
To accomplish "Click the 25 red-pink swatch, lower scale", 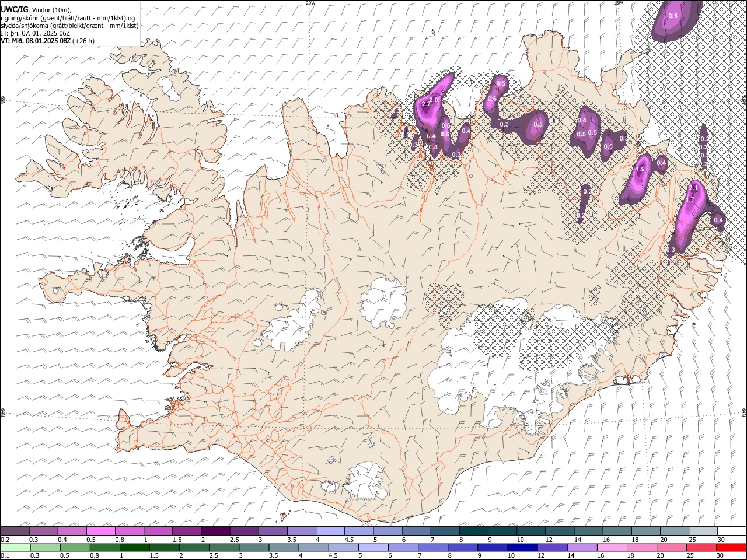I will pyautogui.click(x=701, y=548).
